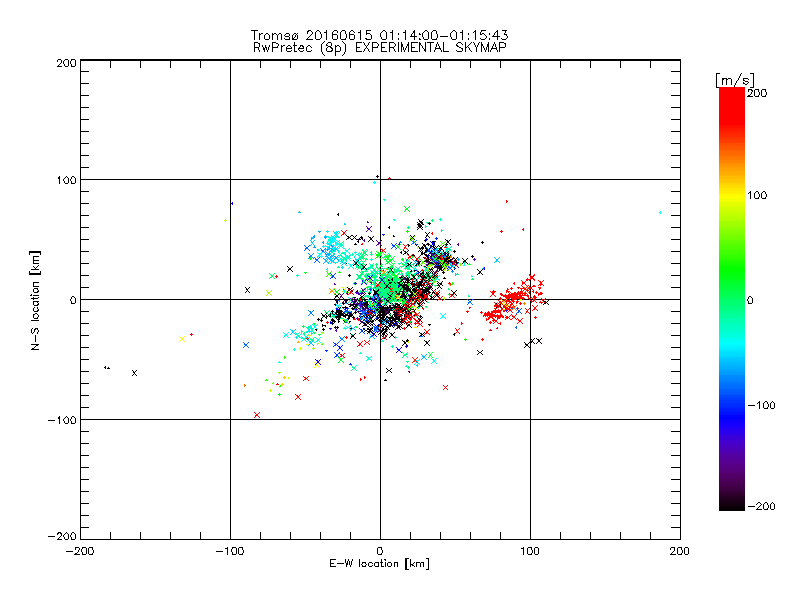The height and width of the screenshot is (600, 800).
Task: Click the x-axis tick label "0"
Action: click(380, 551)
